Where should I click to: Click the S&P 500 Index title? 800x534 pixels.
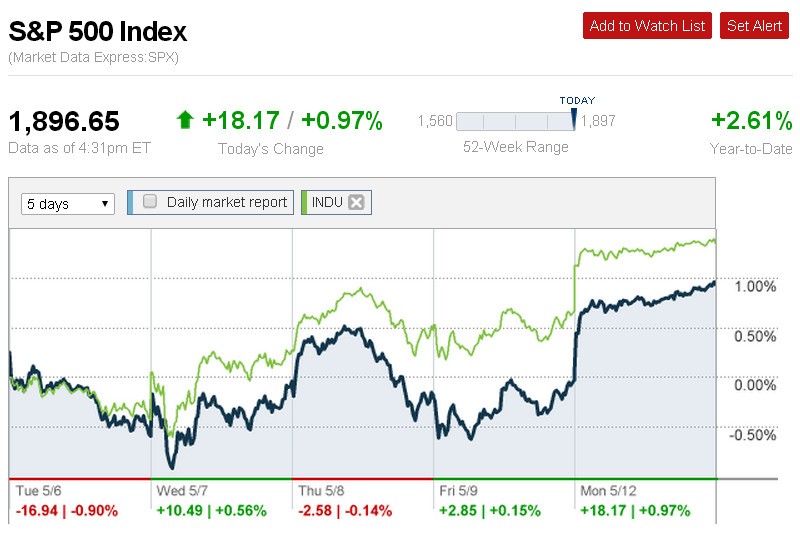click(98, 31)
